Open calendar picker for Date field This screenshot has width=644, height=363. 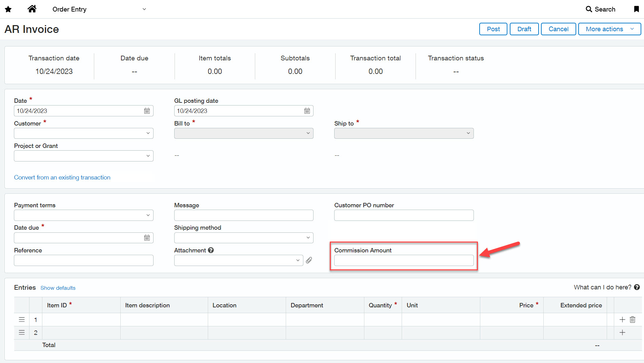(x=147, y=111)
